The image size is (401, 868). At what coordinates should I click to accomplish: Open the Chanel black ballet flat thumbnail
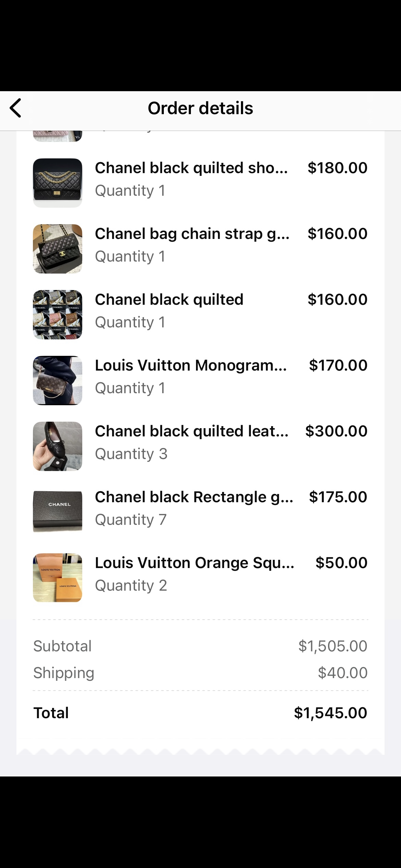tap(58, 446)
